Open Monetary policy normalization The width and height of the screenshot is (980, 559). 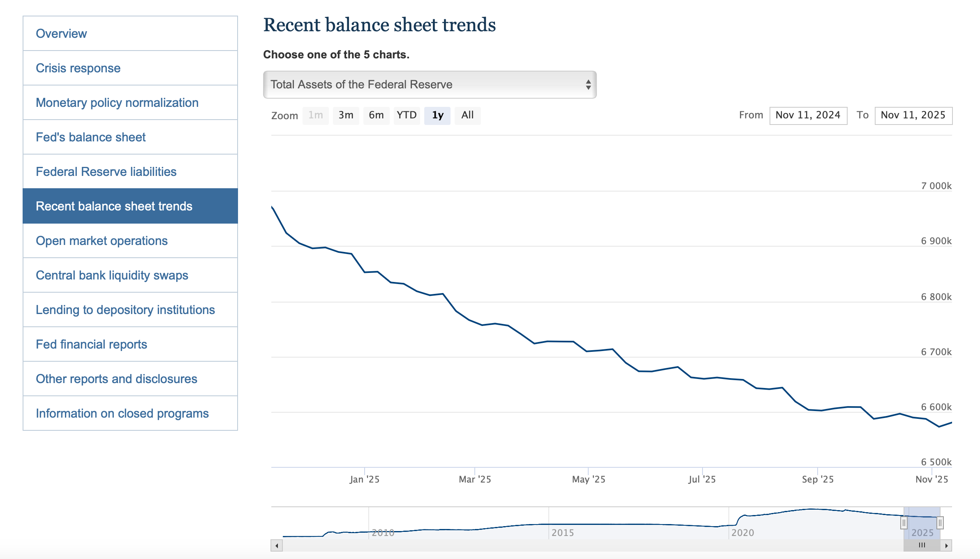pos(117,102)
